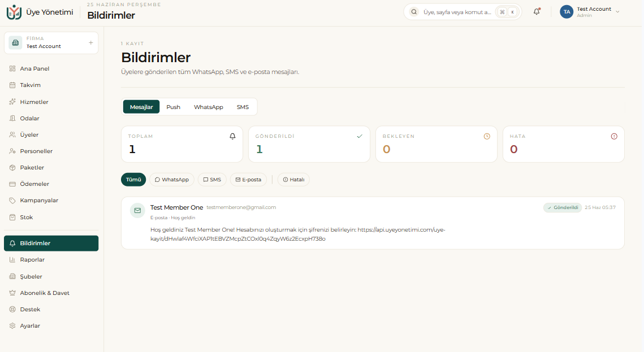Open Ana Panel in sidebar
Screen dimensions: 644x352
(x=51, y=68)
